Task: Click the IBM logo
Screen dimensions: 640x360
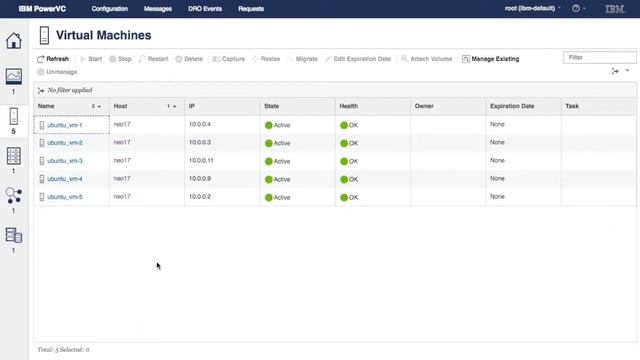Action: point(615,9)
